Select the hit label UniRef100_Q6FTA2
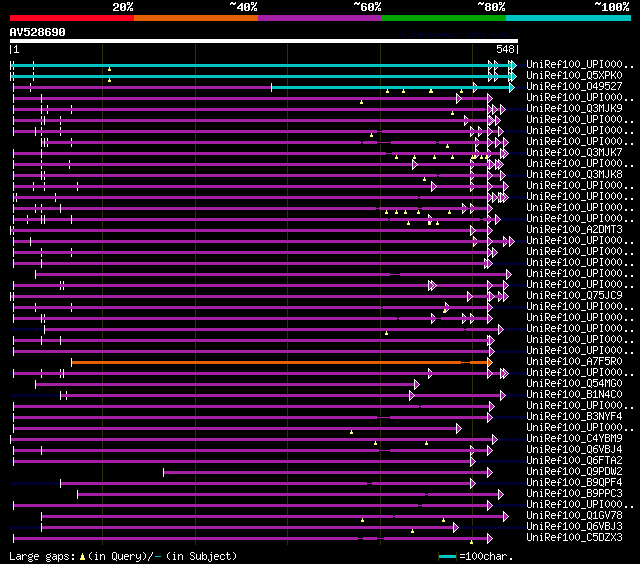 click(x=574, y=461)
